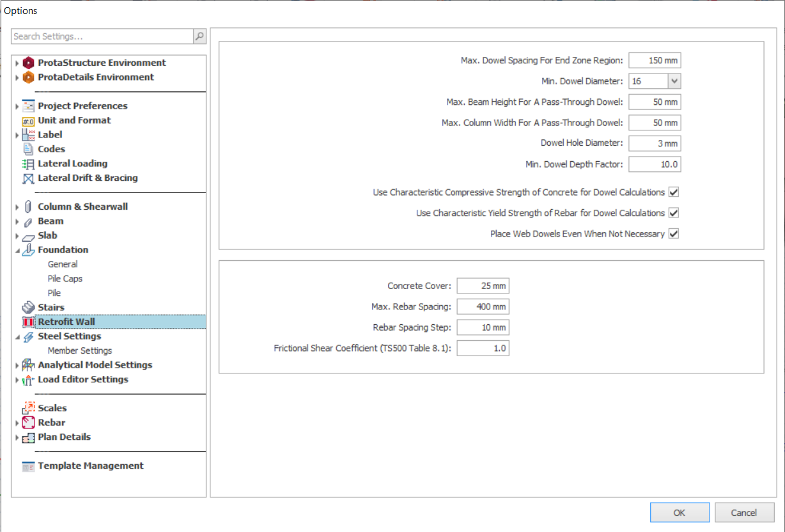Open the Min. Dowel Diameter dropdown

point(674,81)
